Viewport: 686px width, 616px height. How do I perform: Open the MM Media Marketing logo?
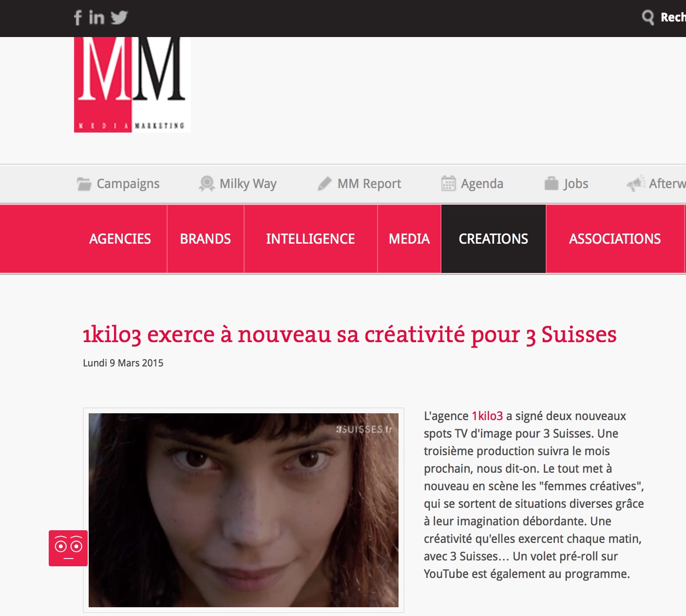[x=132, y=85]
